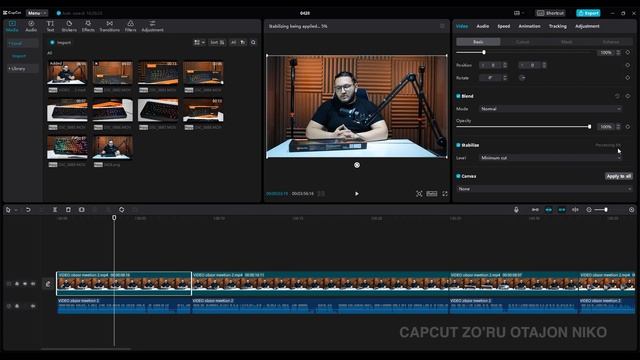
Task: Click the zoom out magnifier in timeline toolbar
Action: 589,210
